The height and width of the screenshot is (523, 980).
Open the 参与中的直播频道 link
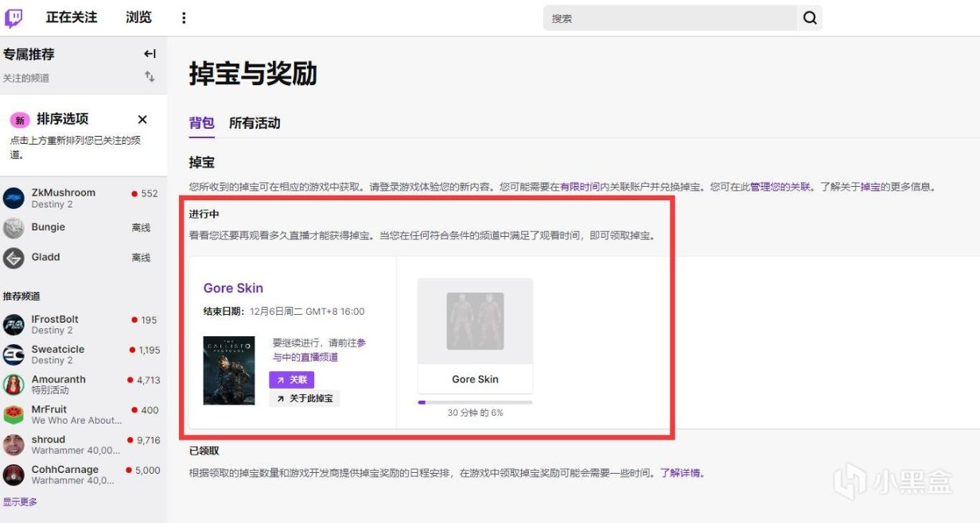319,351
